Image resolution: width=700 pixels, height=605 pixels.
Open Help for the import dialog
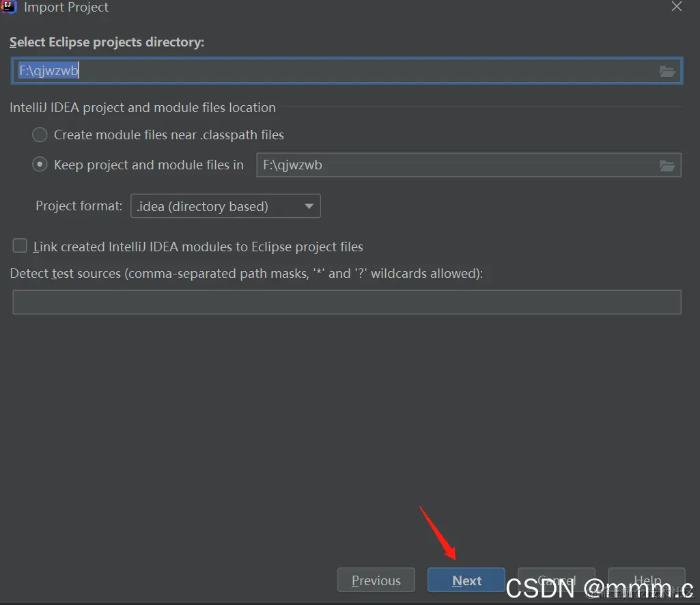[647, 580]
